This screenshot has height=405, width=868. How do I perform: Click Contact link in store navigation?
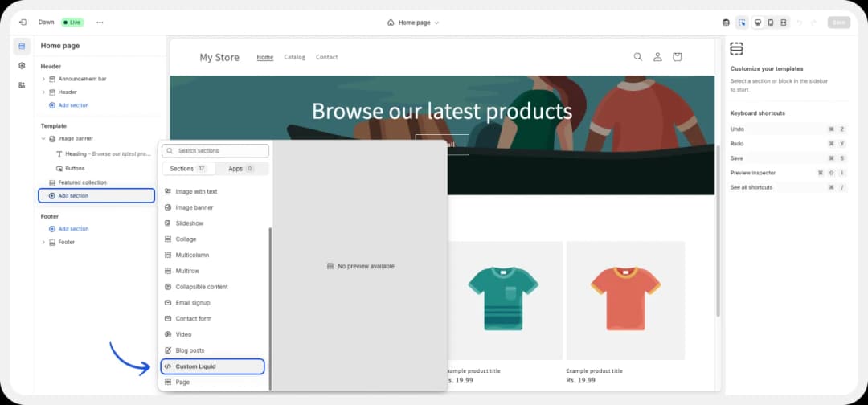[326, 57]
